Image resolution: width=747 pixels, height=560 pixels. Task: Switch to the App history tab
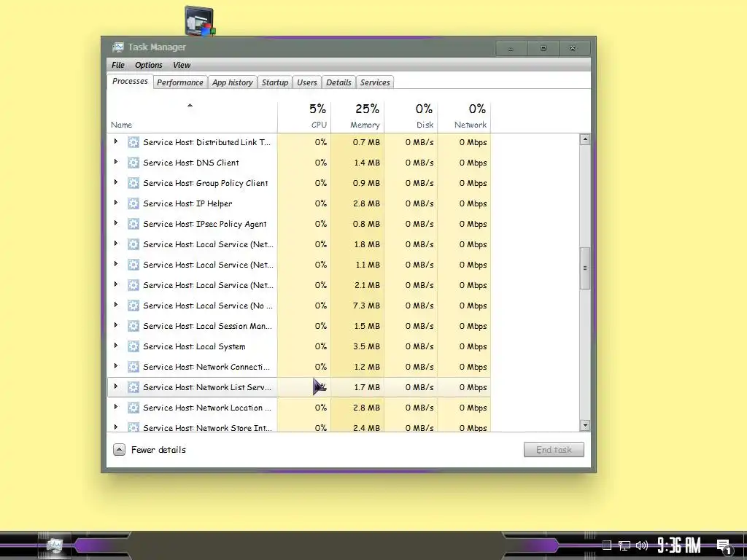pos(233,82)
